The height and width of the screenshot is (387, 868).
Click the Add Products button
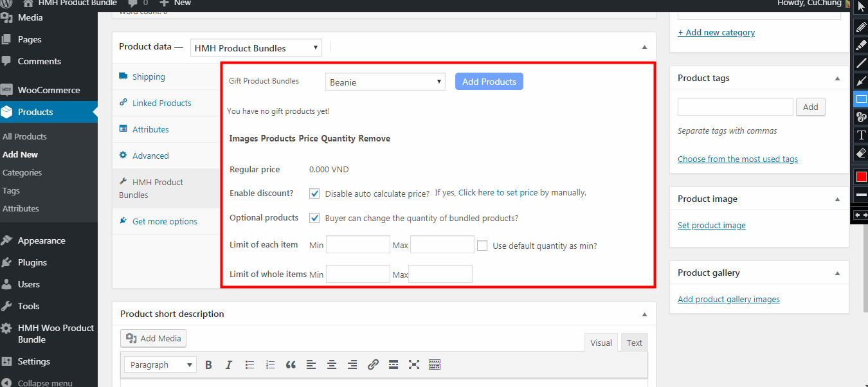489,82
